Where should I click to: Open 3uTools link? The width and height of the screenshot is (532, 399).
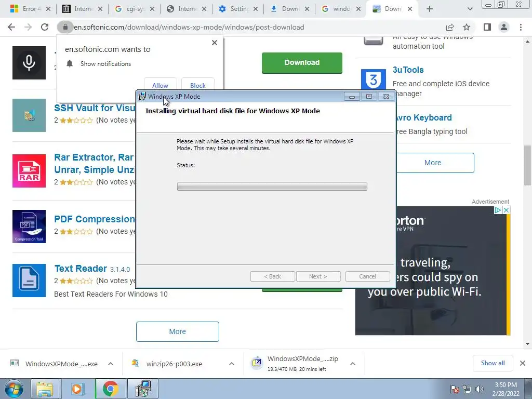point(408,70)
